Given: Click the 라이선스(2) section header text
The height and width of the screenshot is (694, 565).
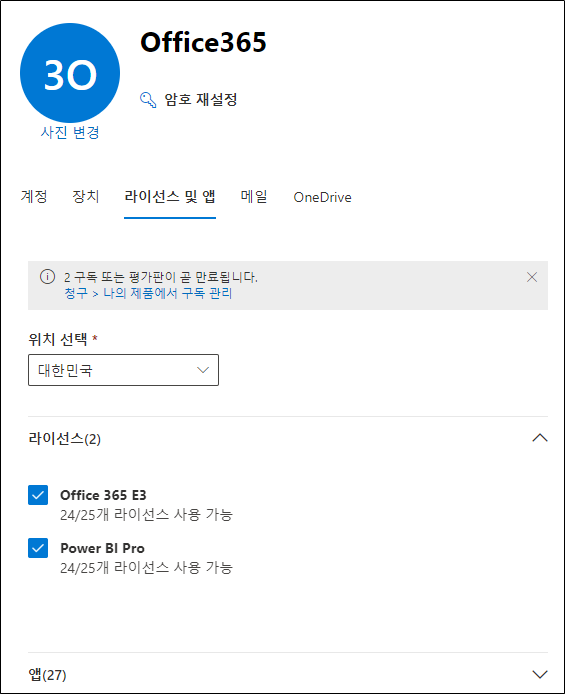Looking at the screenshot, I should (65, 439).
